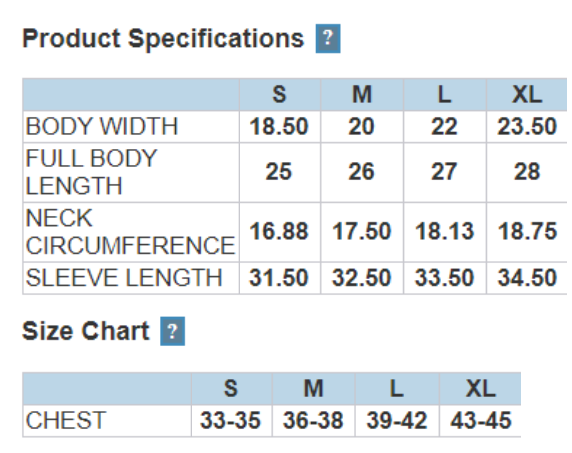Click the 43-45 chest size cell

pyautogui.click(x=480, y=421)
